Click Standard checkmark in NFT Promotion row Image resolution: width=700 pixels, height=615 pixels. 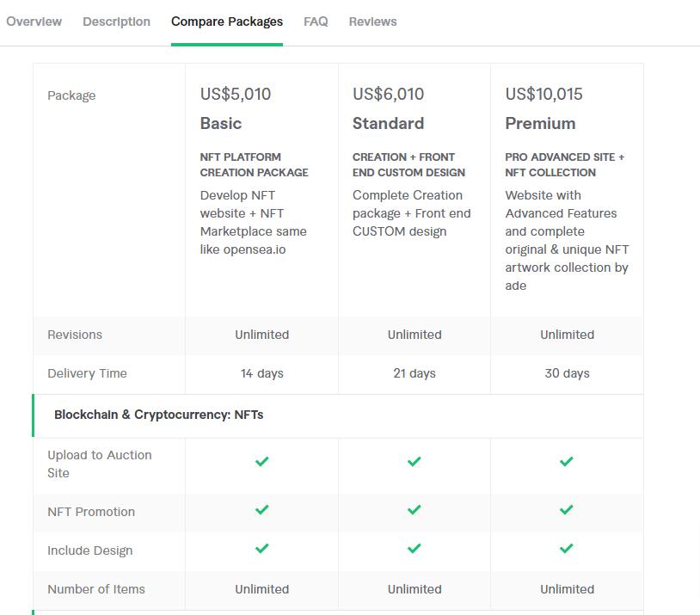(x=414, y=510)
